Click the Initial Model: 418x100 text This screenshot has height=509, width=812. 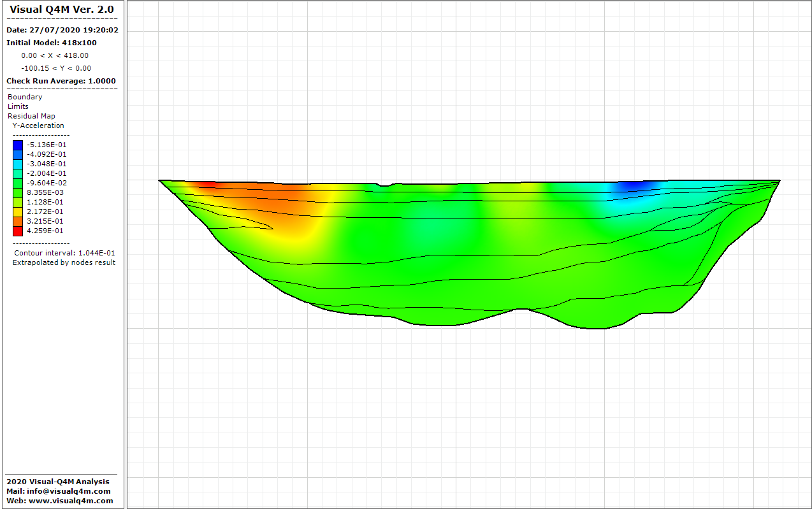click(x=52, y=43)
